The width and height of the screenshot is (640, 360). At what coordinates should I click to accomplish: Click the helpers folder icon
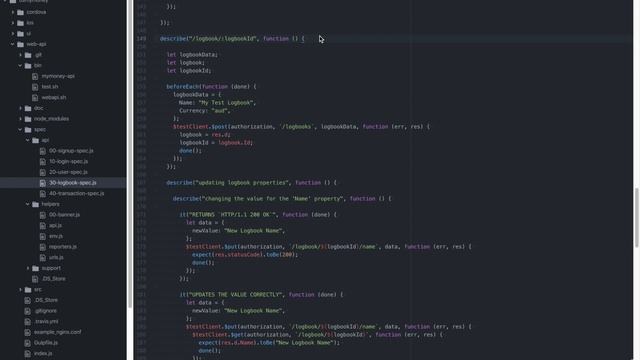coord(36,204)
